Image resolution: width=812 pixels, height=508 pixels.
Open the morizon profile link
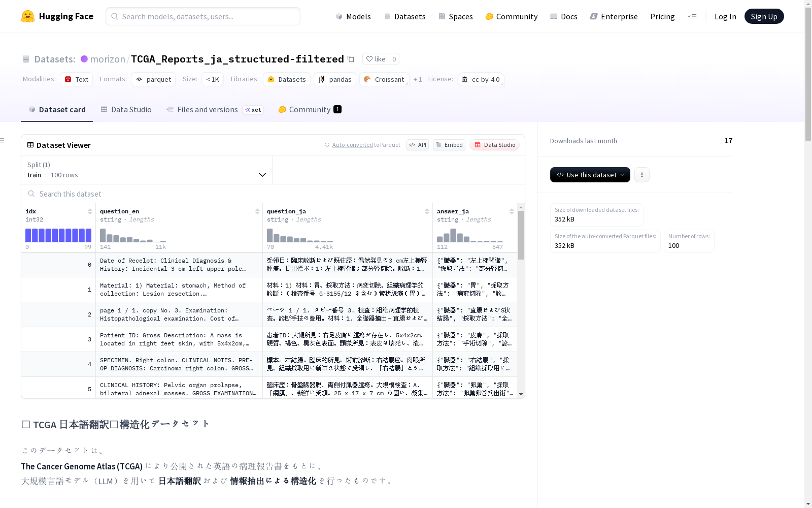[x=108, y=59]
